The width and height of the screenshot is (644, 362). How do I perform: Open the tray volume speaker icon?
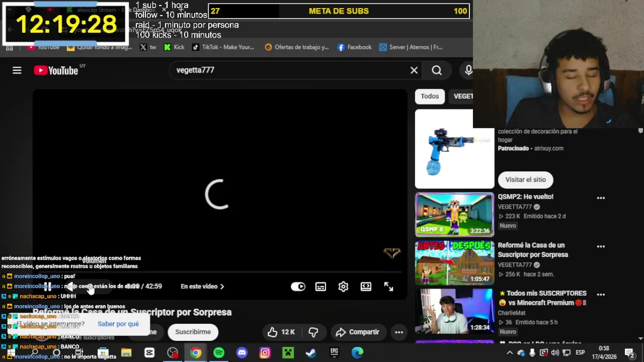point(555,353)
